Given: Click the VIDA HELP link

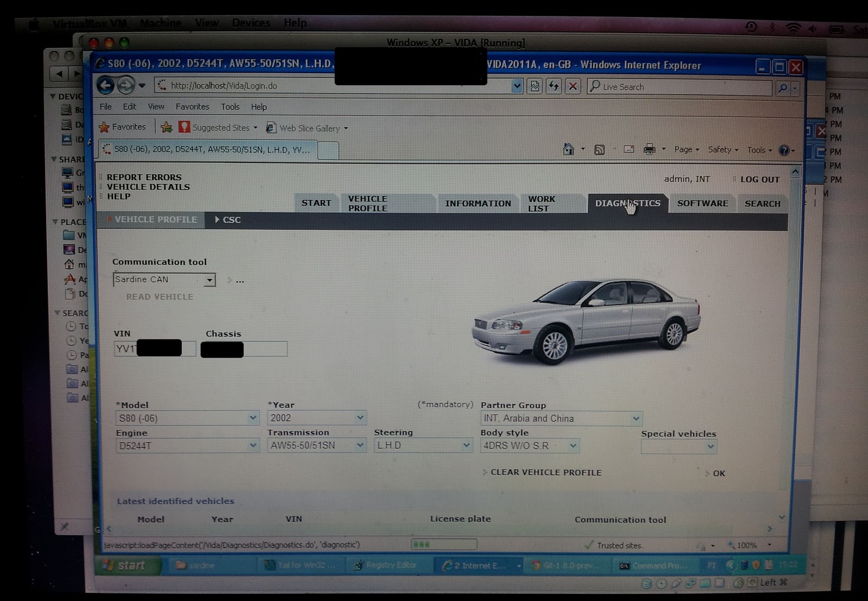Looking at the screenshot, I should click(x=118, y=197).
